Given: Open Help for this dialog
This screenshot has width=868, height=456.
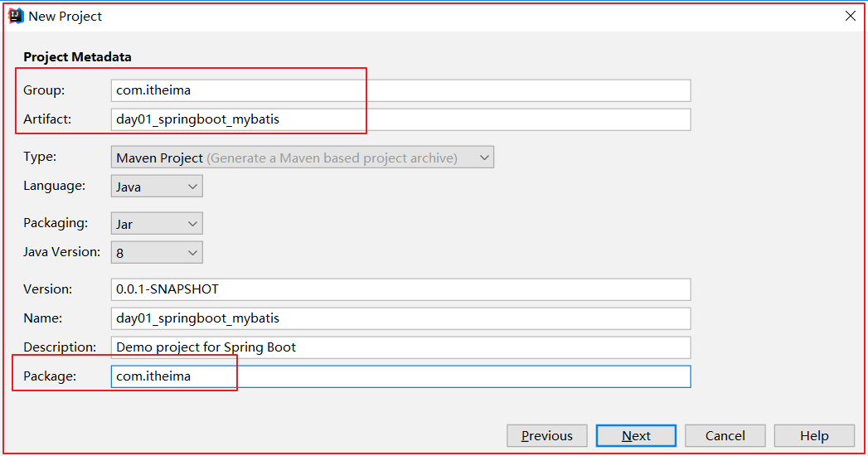Looking at the screenshot, I should pos(814,436).
